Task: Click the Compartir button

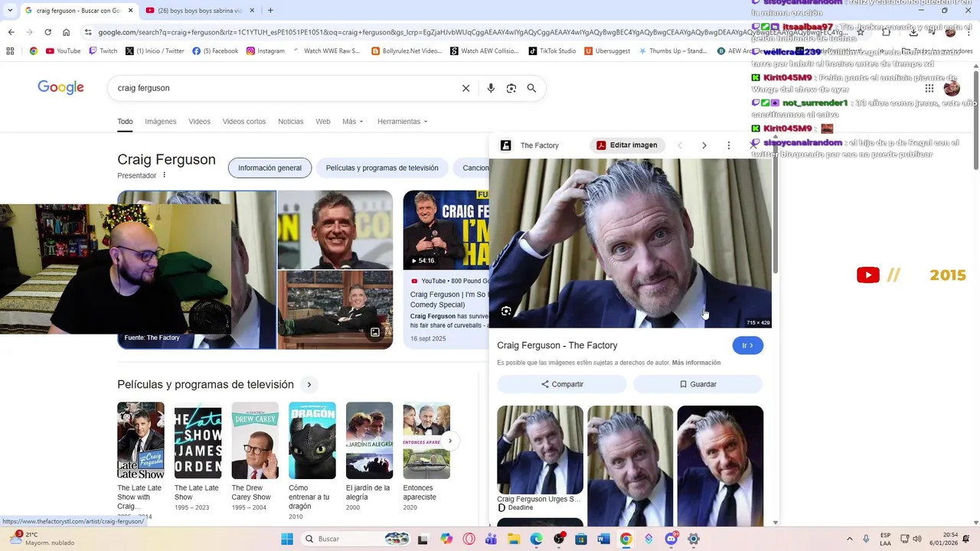Action: click(x=562, y=384)
